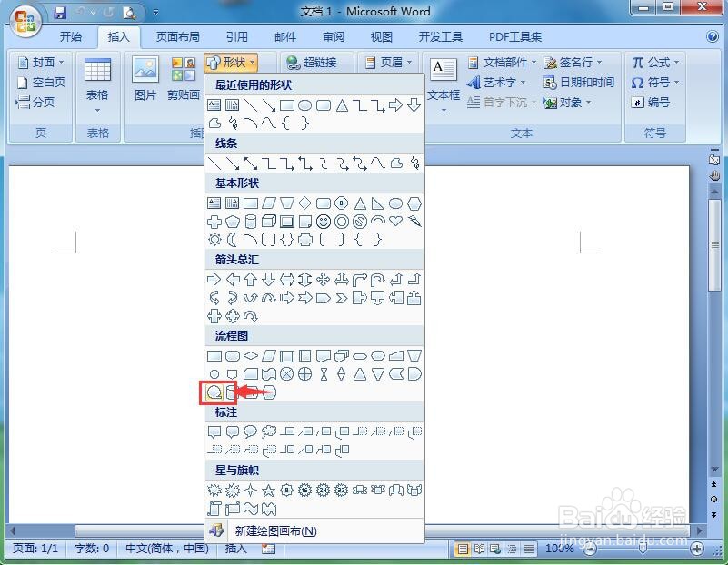Open 剪贴画 clip art pane

[x=184, y=77]
